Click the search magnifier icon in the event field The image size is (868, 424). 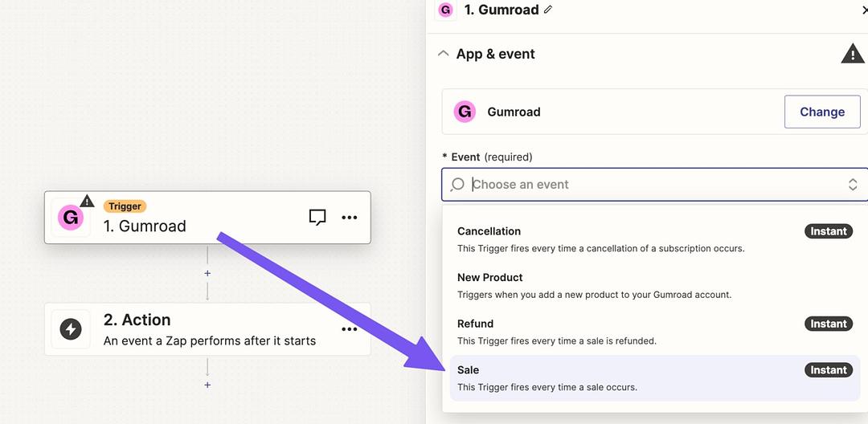pos(457,185)
